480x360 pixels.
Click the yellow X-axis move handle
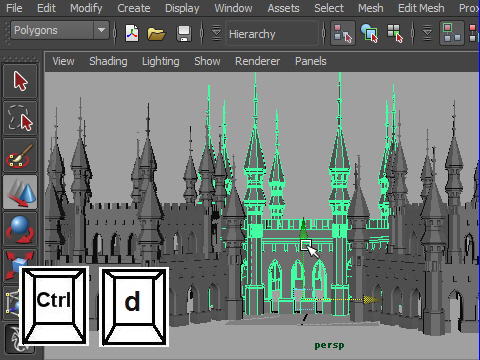pos(371,300)
